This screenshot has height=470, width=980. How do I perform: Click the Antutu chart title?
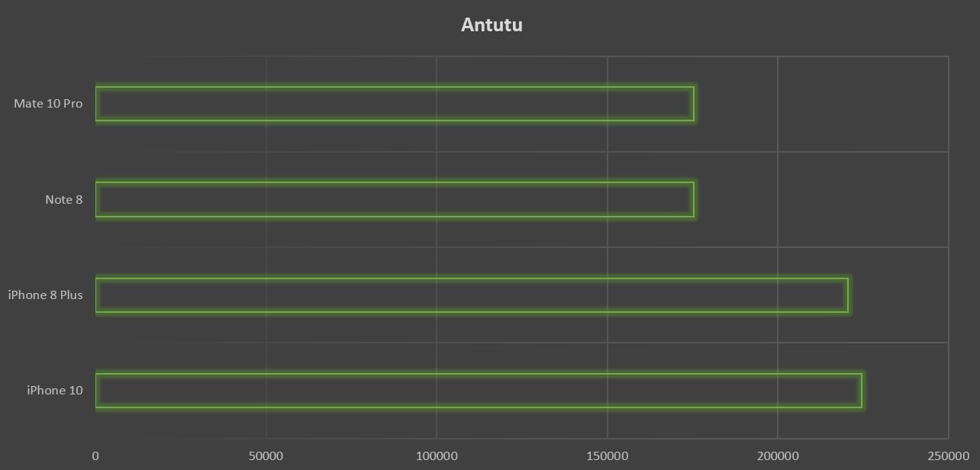[492, 24]
